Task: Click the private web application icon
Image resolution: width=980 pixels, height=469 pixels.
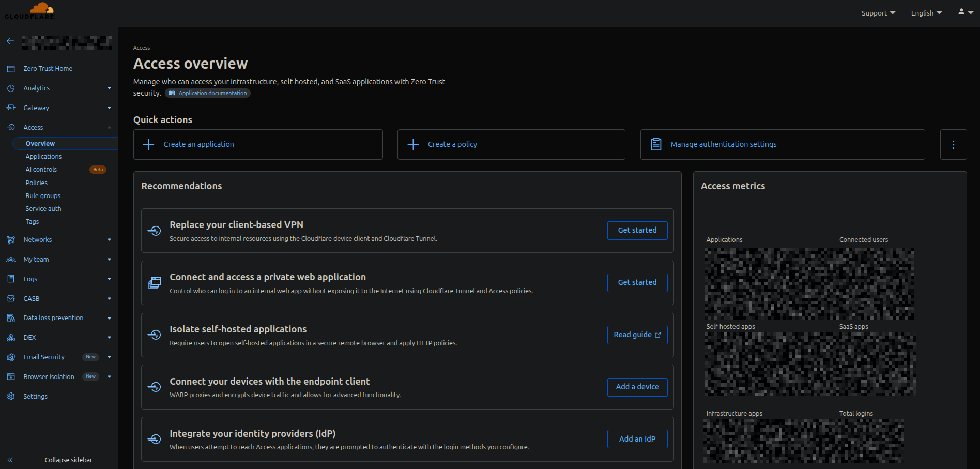Action: coord(155,283)
